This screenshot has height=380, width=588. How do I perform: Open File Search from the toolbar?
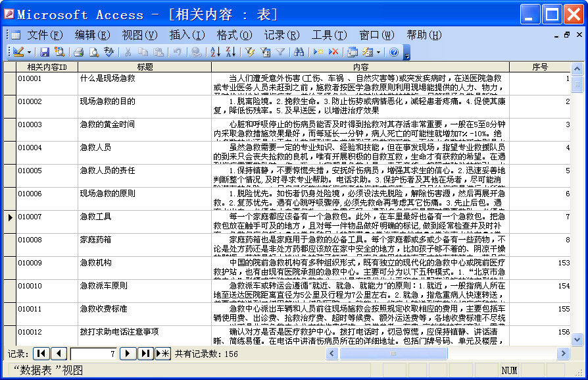59,52
